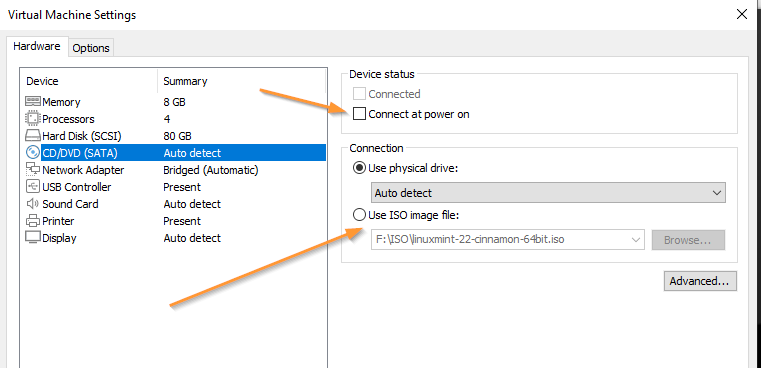Open the ISO image path dropdown arrow

point(635,239)
